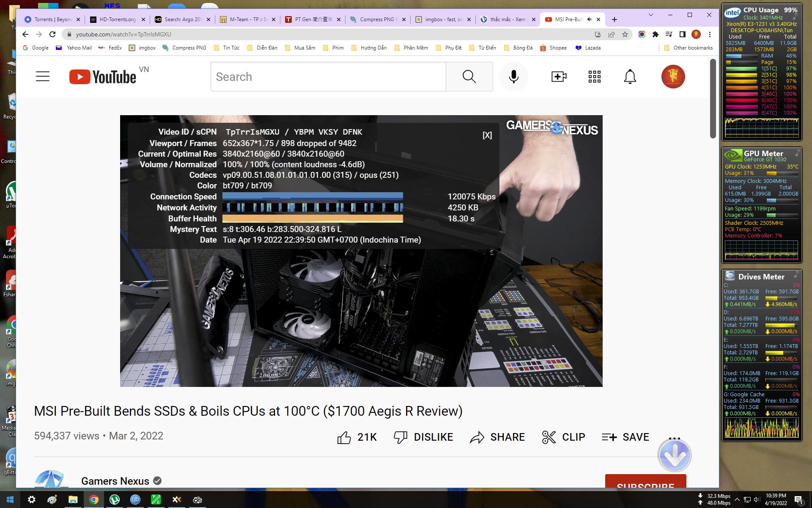Open qBittorrent from the taskbar
The height and width of the screenshot is (508, 812).
(x=135, y=500)
